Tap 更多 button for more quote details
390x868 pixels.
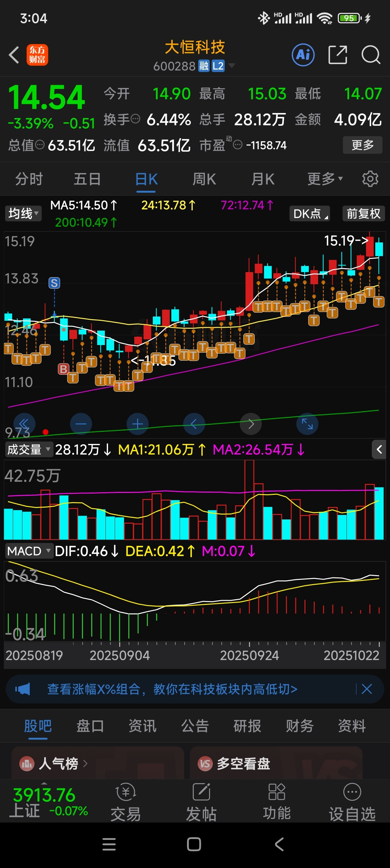tap(363, 145)
